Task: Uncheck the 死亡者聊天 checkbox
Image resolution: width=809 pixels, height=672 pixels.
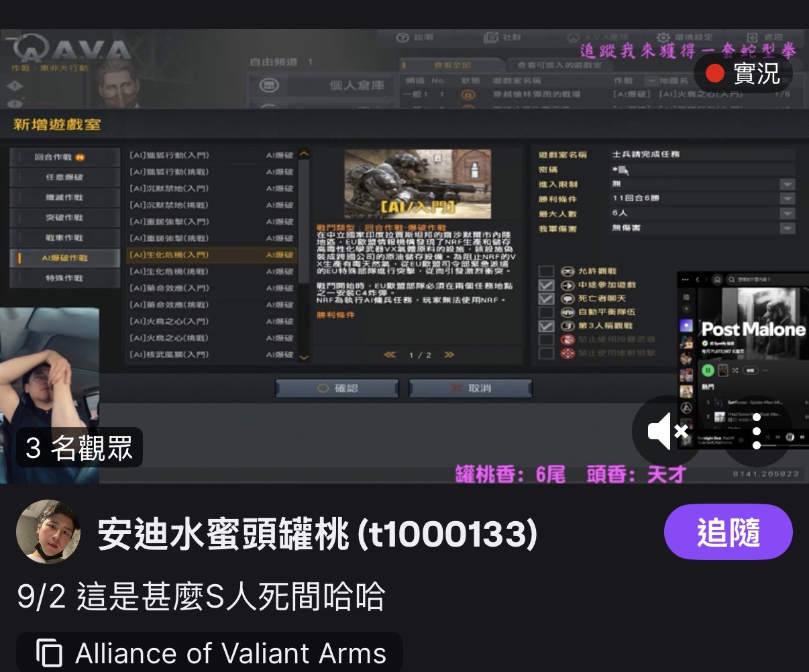Action: click(x=547, y=298)
